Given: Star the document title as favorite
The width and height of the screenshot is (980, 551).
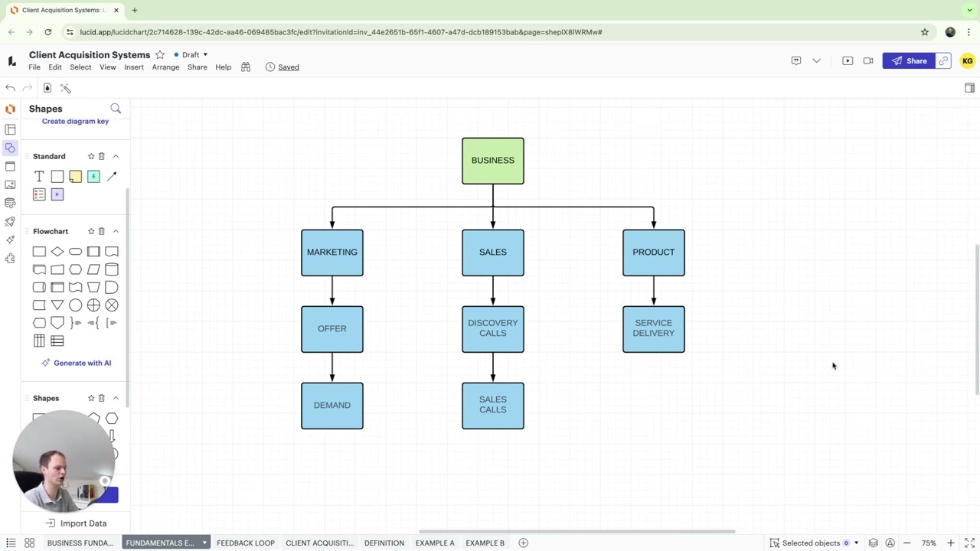Looking at the screenshot, I should 160,55.
